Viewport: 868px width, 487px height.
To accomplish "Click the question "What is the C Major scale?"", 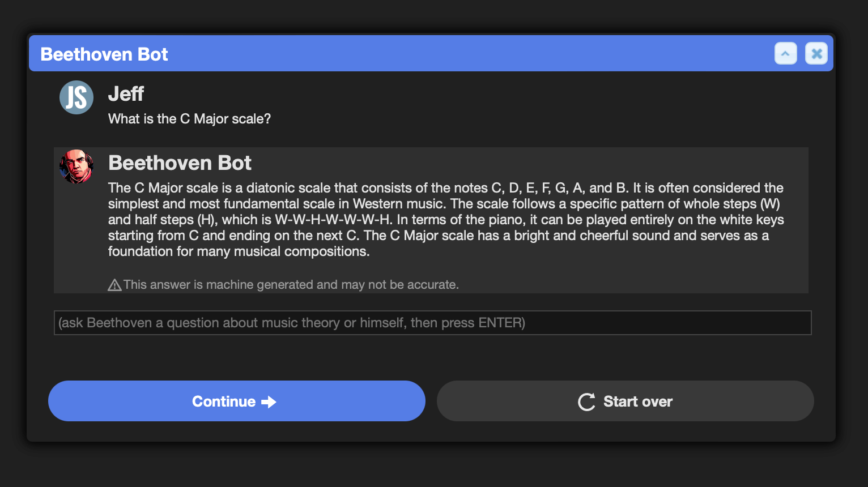I will 189,119.
